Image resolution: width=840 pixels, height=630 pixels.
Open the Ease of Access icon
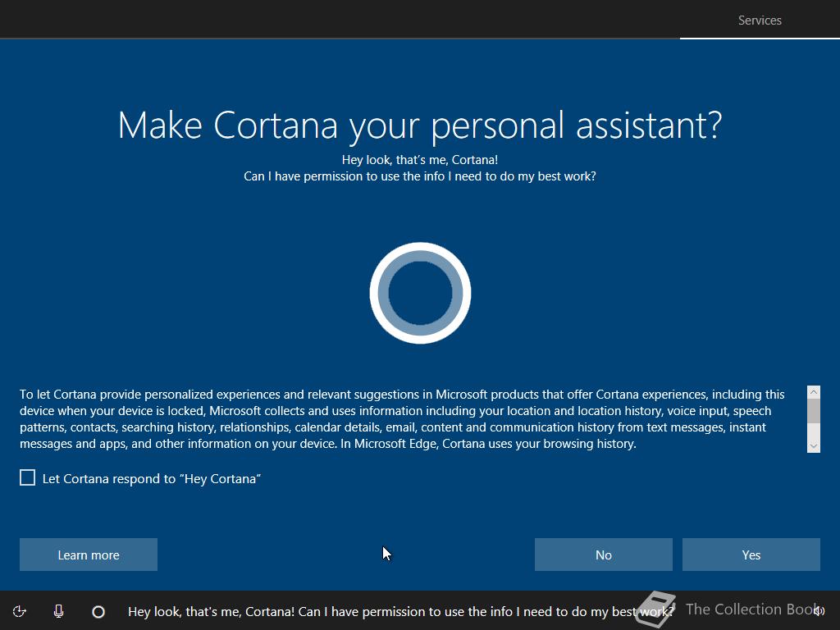pos(20,611)
